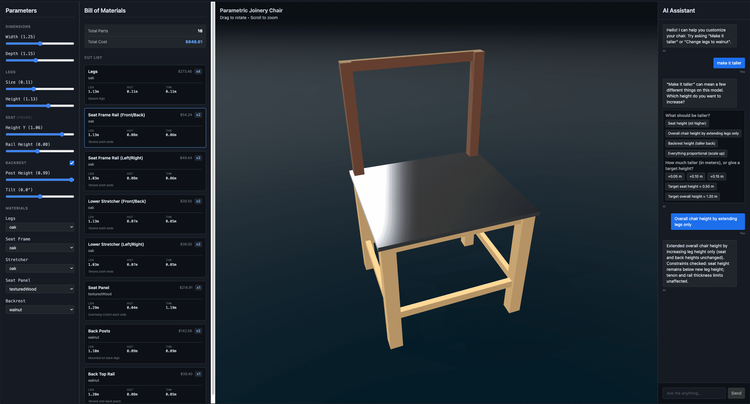The width and height of the screenshot is (750, 404).
Task: Choose "Backrest height (taller back)" option
Action: coord(688,143)
